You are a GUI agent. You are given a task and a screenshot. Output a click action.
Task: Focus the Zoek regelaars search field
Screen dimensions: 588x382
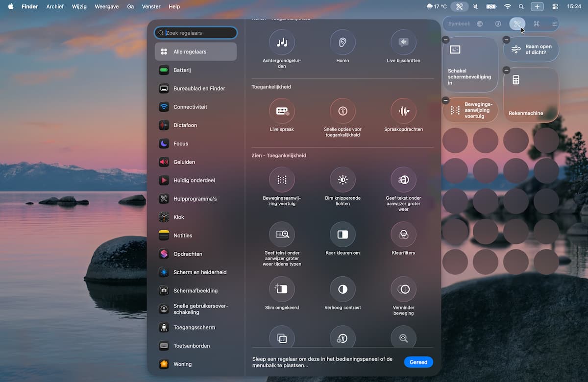198,33
